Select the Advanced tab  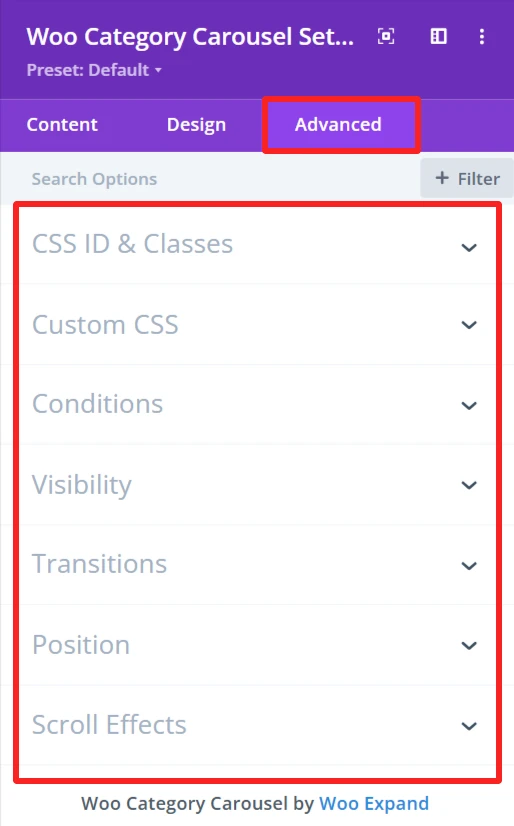[x=338, y=125]
